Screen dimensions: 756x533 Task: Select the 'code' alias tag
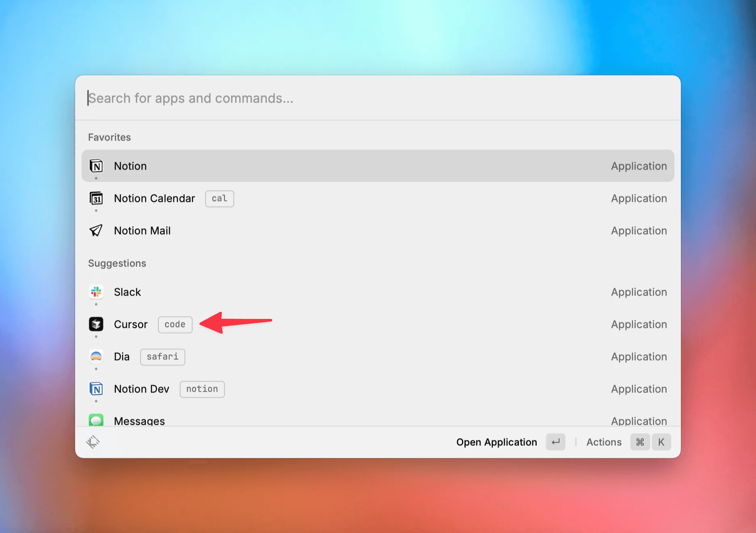[x=175, y=325]
